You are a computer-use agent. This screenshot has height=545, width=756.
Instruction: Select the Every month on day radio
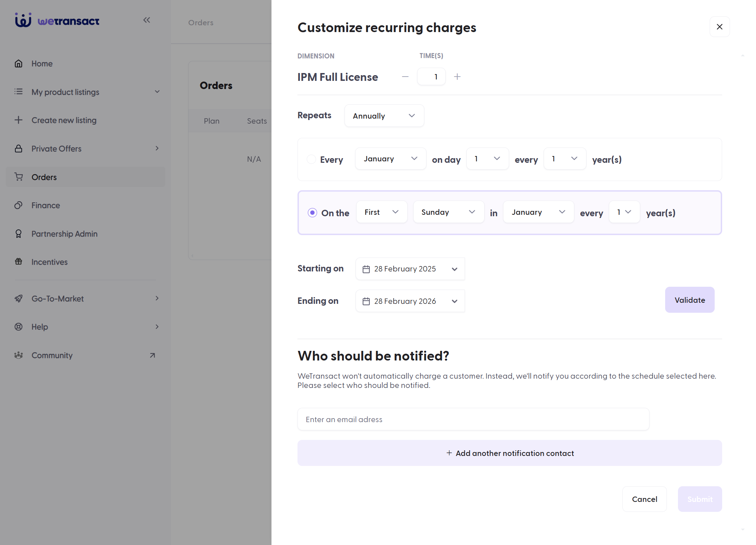(x=311, y=159)
